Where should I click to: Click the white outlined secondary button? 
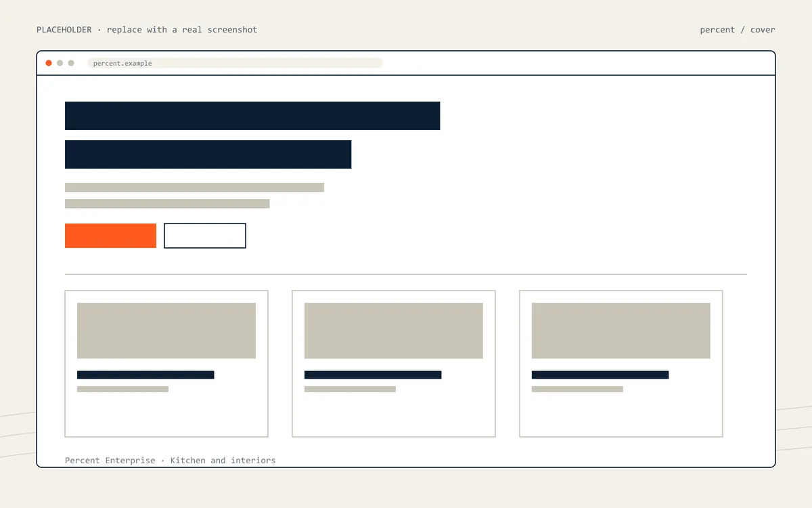205,236
